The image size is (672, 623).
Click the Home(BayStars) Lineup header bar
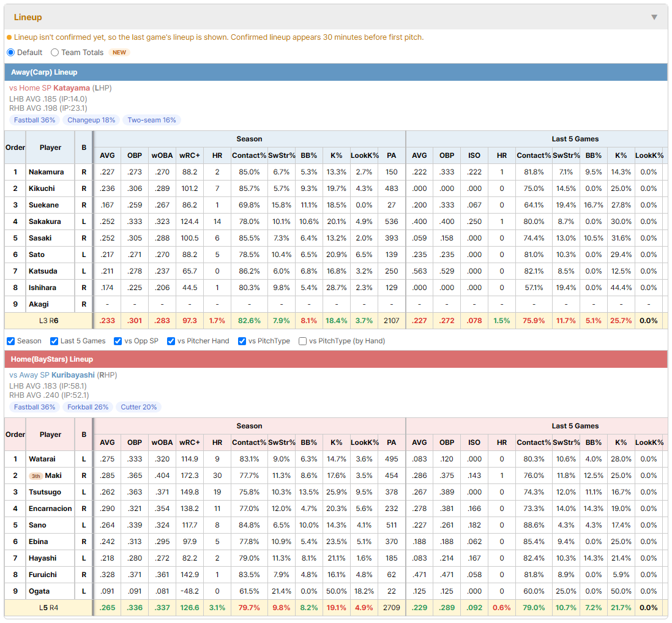click(336, 359)
